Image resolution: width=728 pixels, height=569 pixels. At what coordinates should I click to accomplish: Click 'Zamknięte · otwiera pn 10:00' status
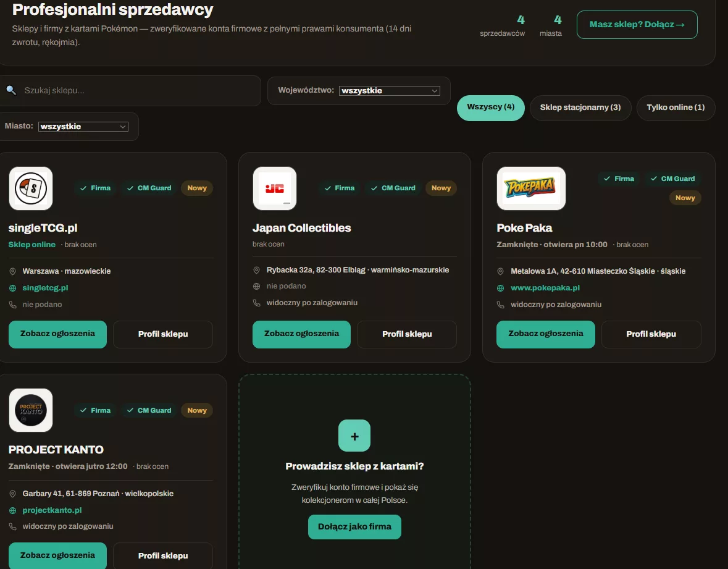point(552,245)
